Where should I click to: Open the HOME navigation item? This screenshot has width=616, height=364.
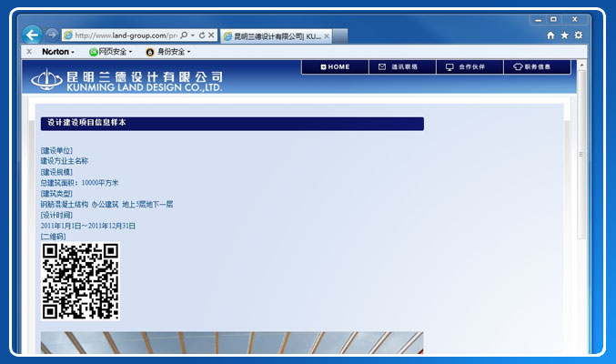coord(335,66)
